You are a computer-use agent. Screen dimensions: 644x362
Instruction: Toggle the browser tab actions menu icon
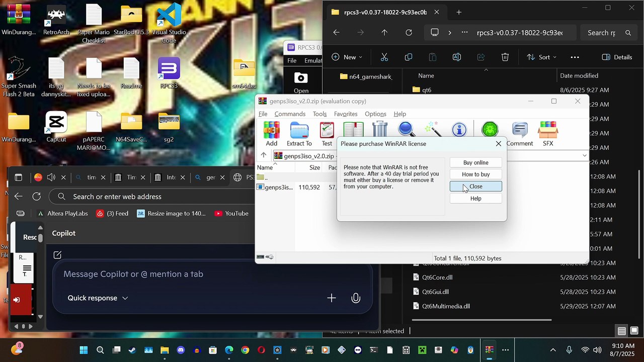coord(19,177)
